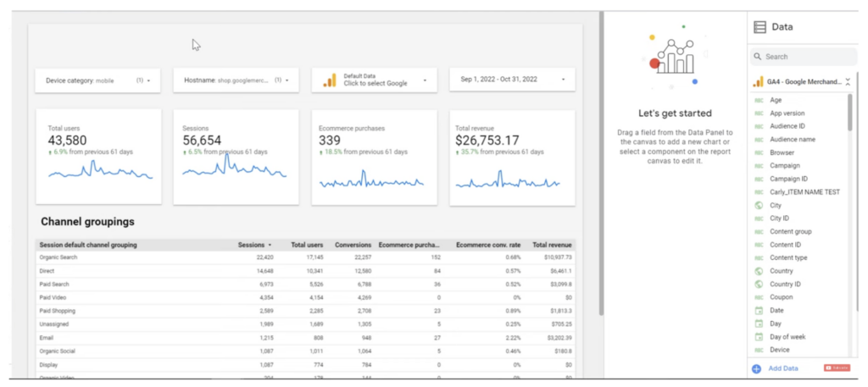Click Session default channel grouping header
This screenshot has width=868, height=387.
pos(88,245)
